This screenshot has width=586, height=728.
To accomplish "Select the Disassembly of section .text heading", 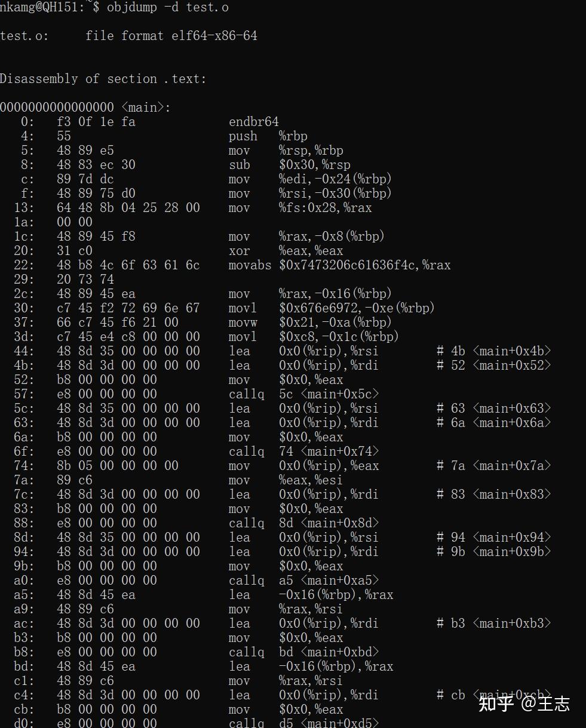I will pos(103,79).
